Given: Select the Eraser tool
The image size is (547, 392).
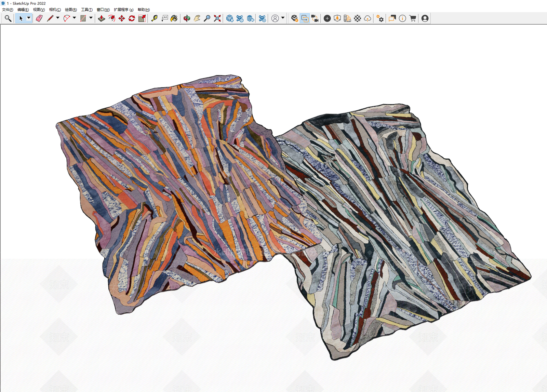Looking at the screenshot, I should (39, 18).
